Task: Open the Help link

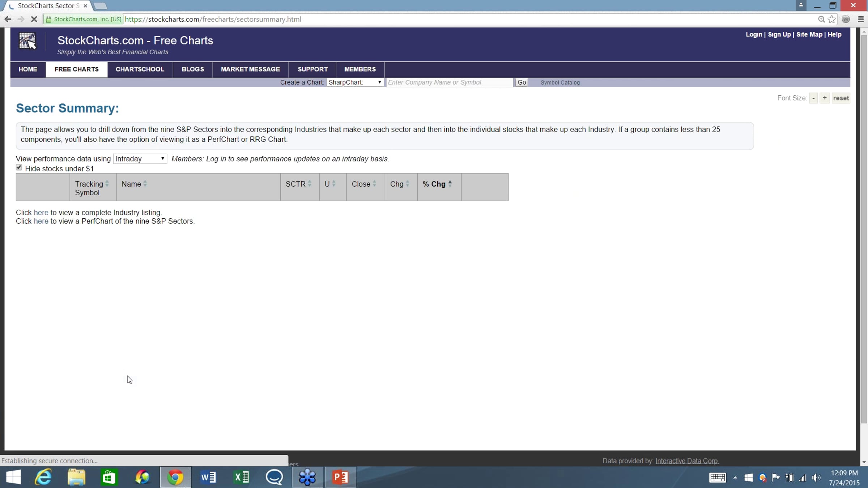Action: point(834,35)
